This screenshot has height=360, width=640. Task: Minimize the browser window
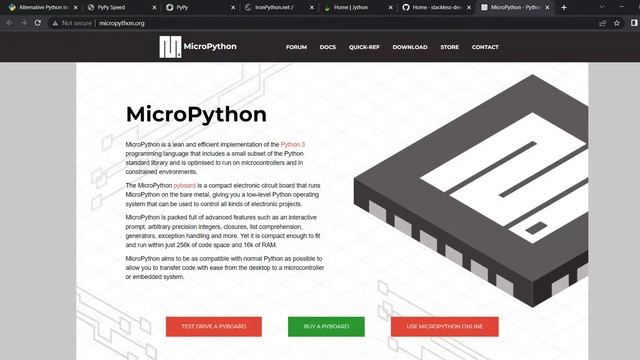tap(622, 7)
